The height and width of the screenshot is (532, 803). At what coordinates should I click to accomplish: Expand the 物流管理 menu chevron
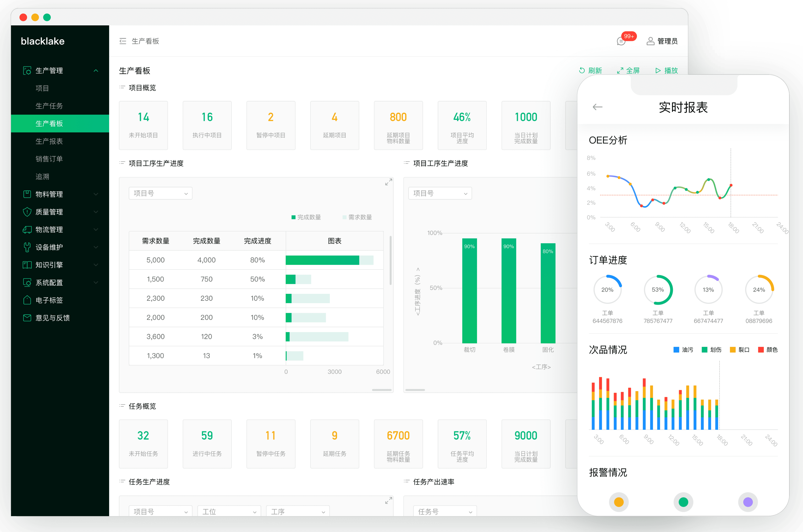click(96, 229)
